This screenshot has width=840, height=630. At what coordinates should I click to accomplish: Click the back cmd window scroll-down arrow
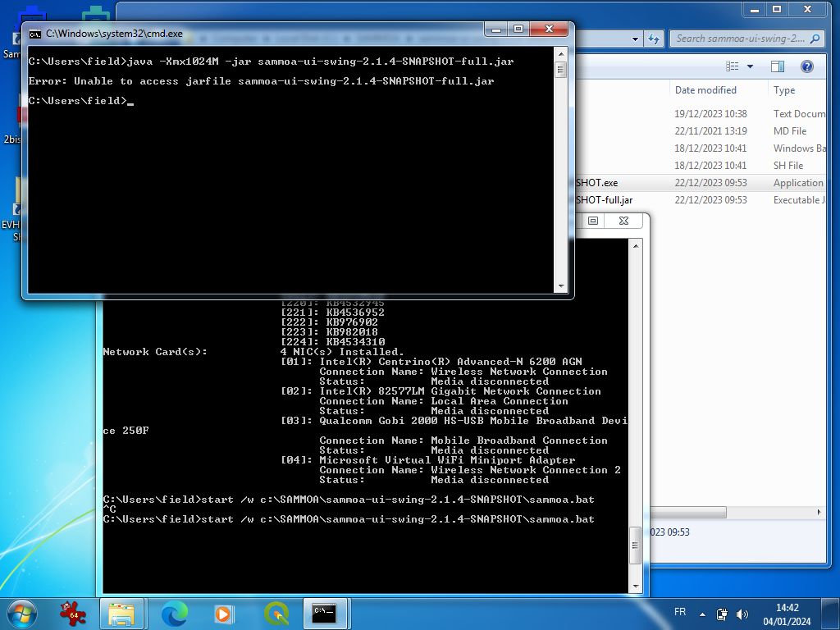coord(636,587)
